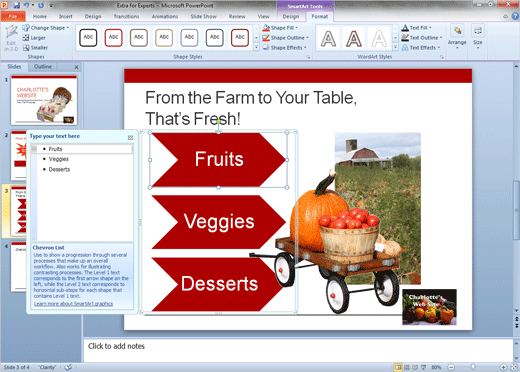
Task: Apply the red outlined Abc shape style
Action: coord(113,37)
